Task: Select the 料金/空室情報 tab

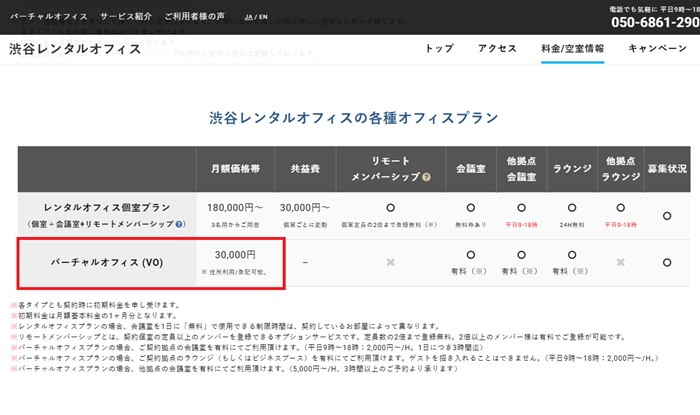Action: (x=572, y=48)
